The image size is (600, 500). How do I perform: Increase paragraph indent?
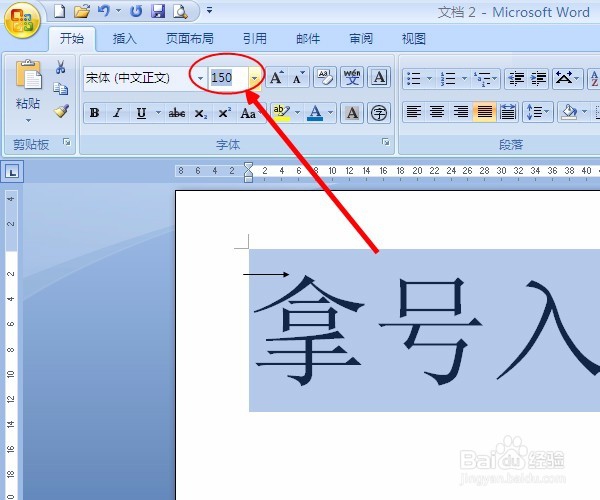[538, 78]
